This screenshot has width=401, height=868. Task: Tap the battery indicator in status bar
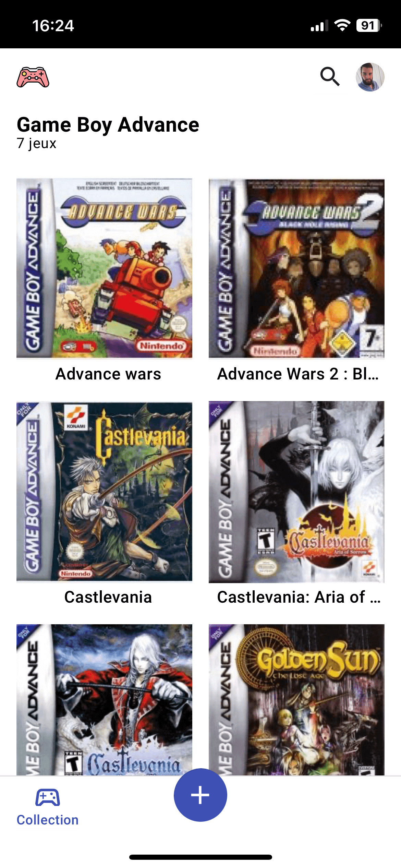point(369,26)
